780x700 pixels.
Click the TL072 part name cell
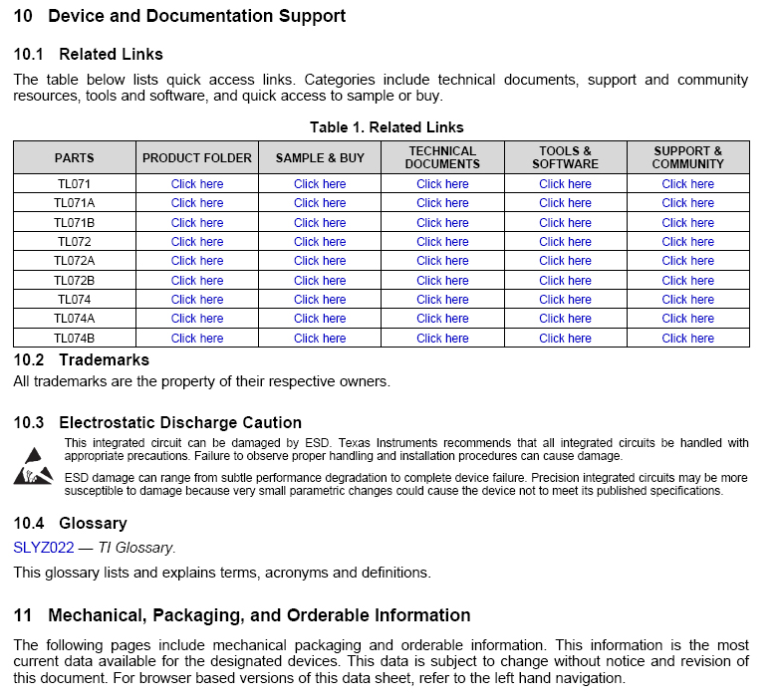point(75,242)
